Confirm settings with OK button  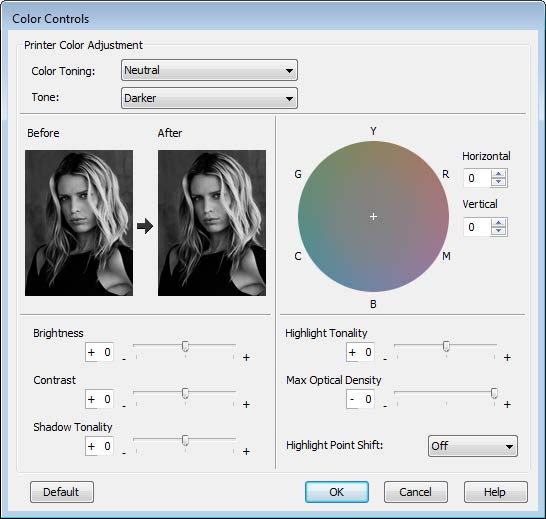[337, 492]
